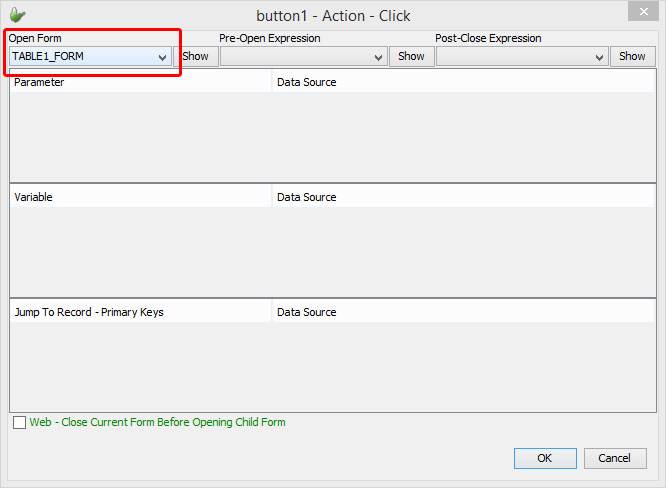The image size is (666, 488).
Task: Click Data Source header in the Jump To Record grid
Action: pyautogui.click(x=463, y=312)
